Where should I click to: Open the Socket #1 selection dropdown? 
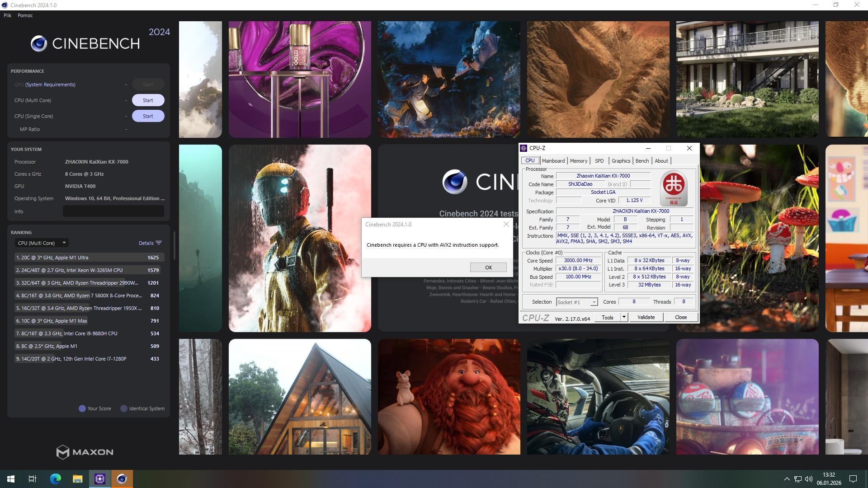[594, 302]
